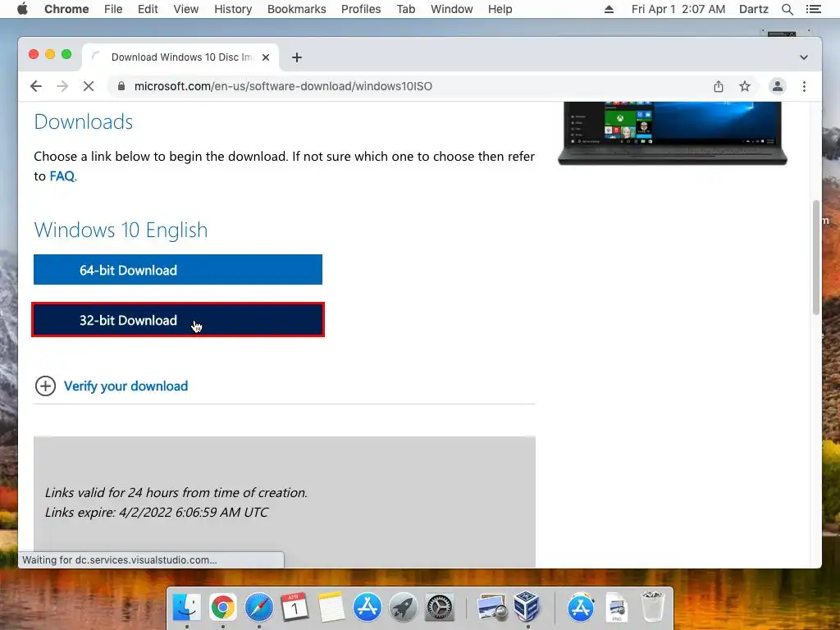Open the Help menu
Screen dimensions: 840x630
click(500, 9)
